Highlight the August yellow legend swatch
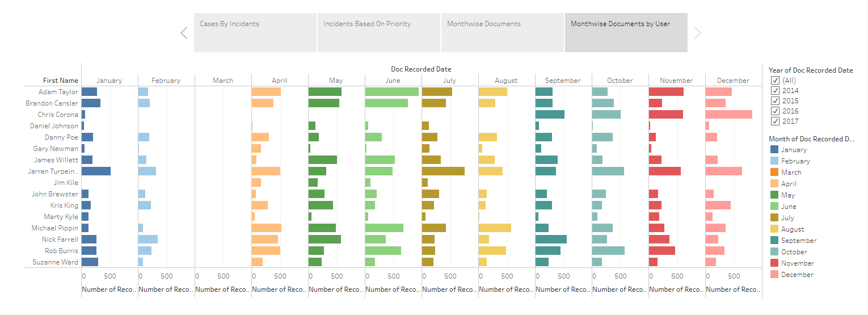This screenshot has height=315, width=868. tap(774, 229)
